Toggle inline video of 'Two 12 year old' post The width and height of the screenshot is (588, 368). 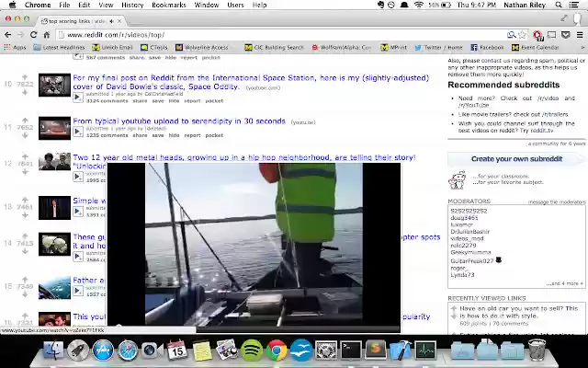pyautogui.click(x=77, y=177)
